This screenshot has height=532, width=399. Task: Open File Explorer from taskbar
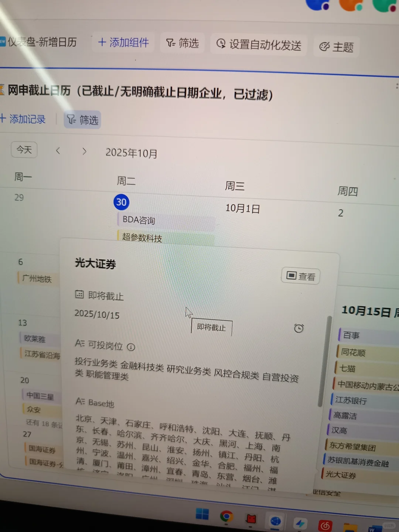[x=350, y=527]
